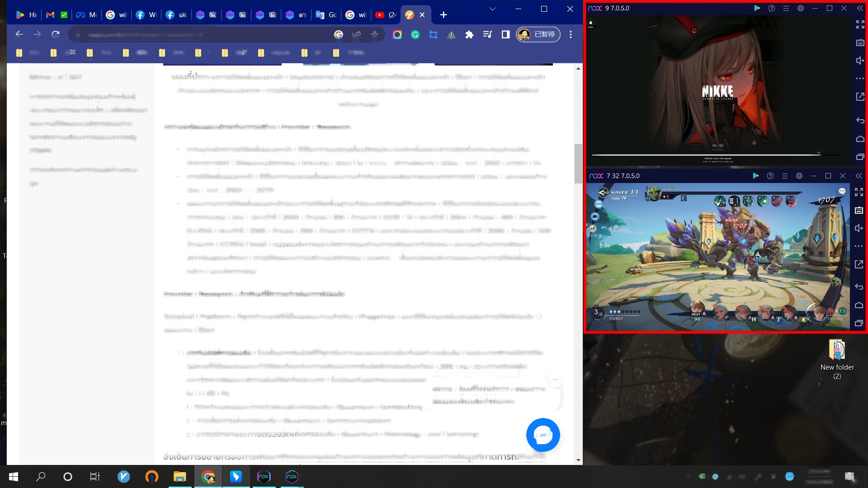
Task: Click fullscreen icon in top Nox sidebar
Action: 860,24
